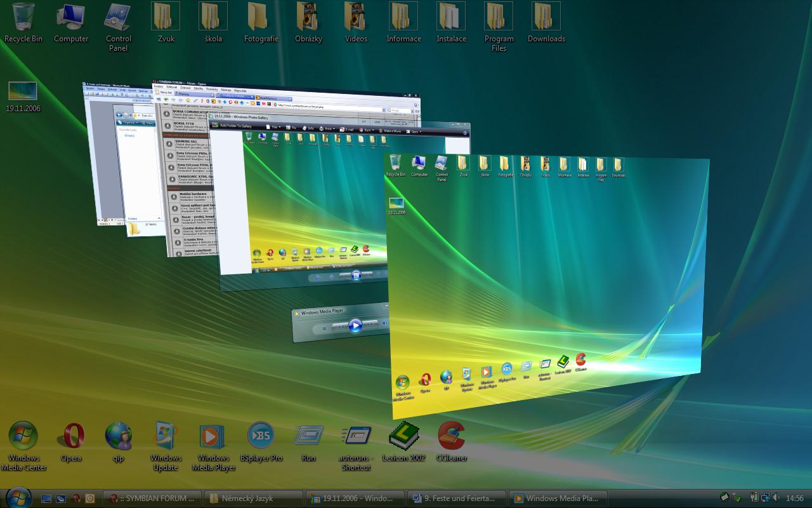This screenshot has height=508, width=812.
Task: Open the Informace folder on desktop
Action: 403,23
